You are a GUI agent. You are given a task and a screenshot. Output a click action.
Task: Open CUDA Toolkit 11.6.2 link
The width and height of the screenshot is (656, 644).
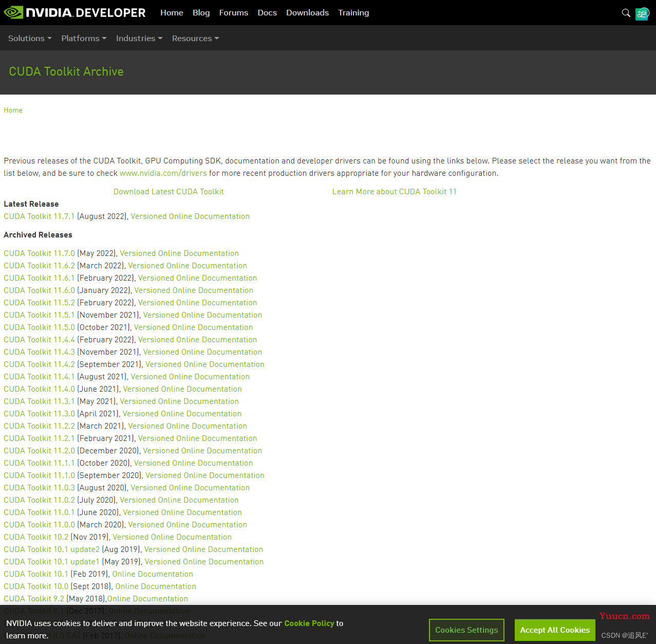pos(39,266)
